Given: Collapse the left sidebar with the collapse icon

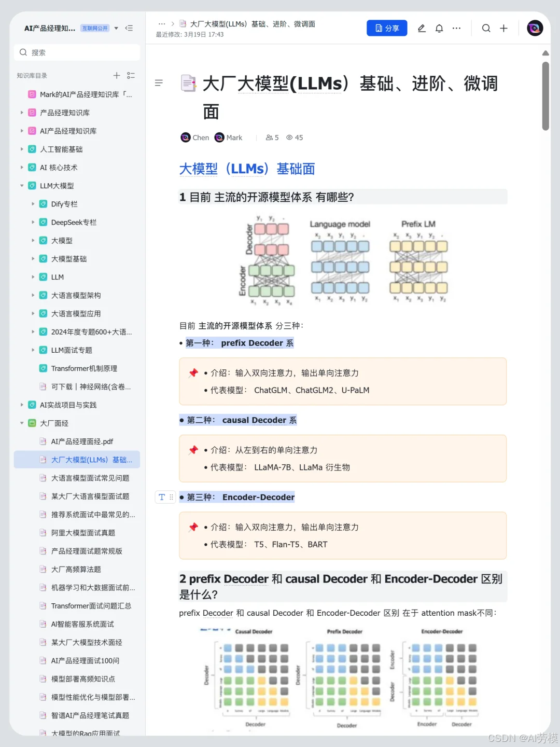Looking at the screenshot, I should (129, 29).
